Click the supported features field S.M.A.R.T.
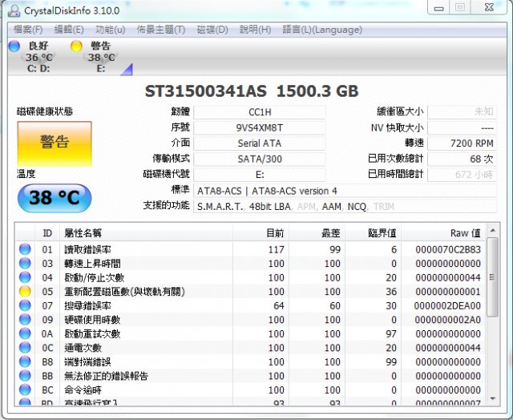Viewport: 513px width, 420px height. [x=345, y=207]
